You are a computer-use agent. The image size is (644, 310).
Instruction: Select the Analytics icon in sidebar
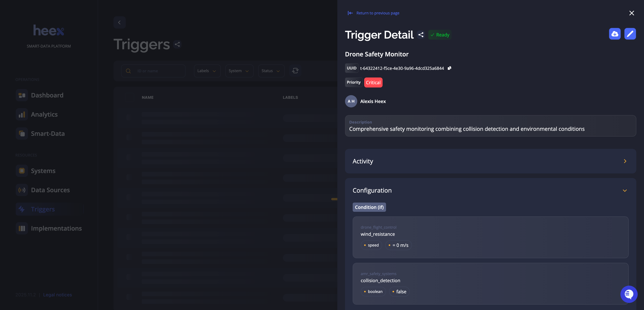coord(22,114)
